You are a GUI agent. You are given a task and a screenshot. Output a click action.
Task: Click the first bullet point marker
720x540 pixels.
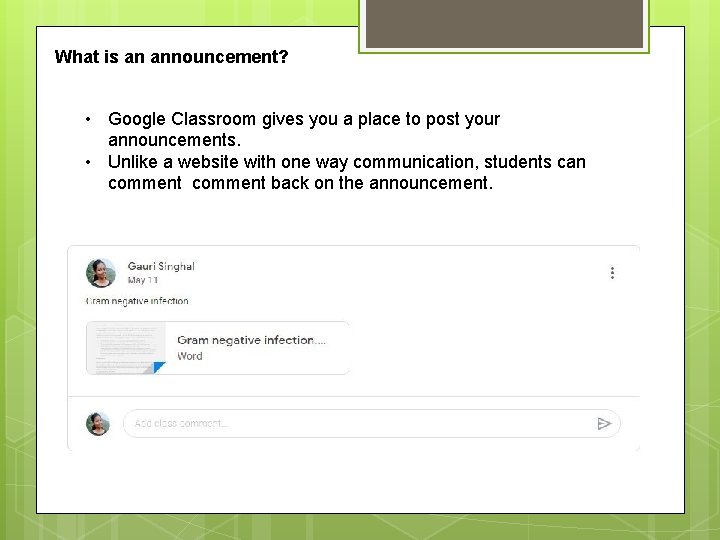pyautogui.click(x=89, y=119)
